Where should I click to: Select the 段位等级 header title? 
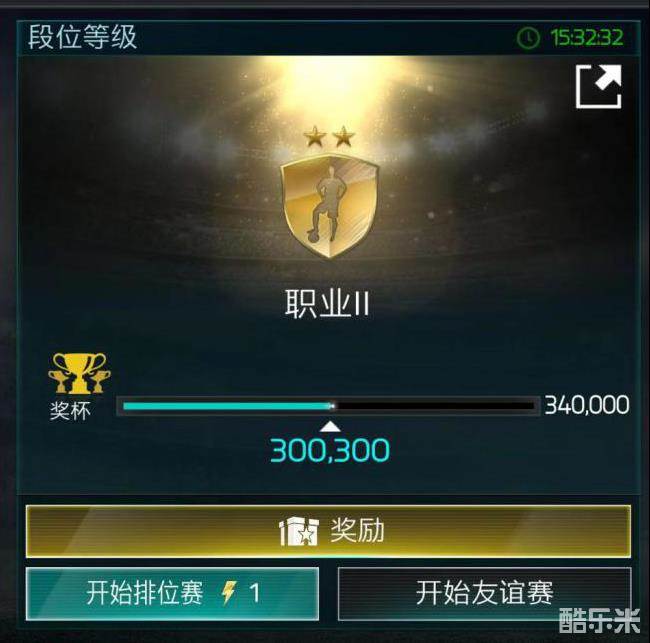pos(82,37)
